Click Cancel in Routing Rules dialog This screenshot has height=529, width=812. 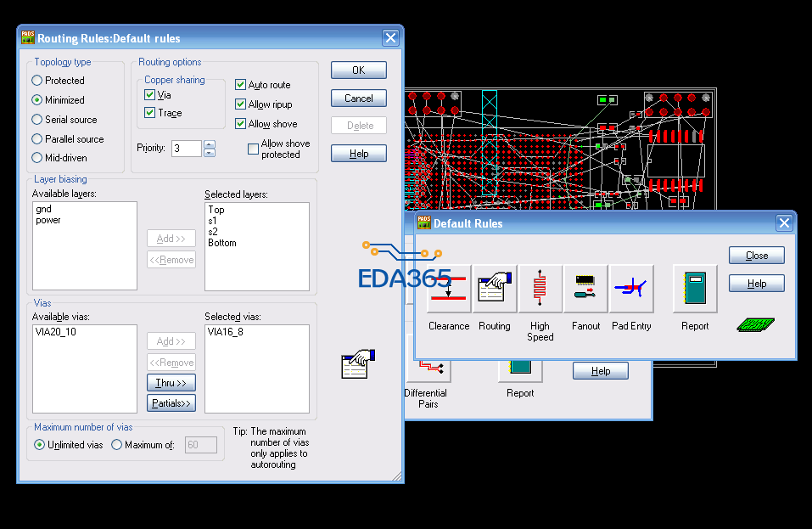point(359,98)
